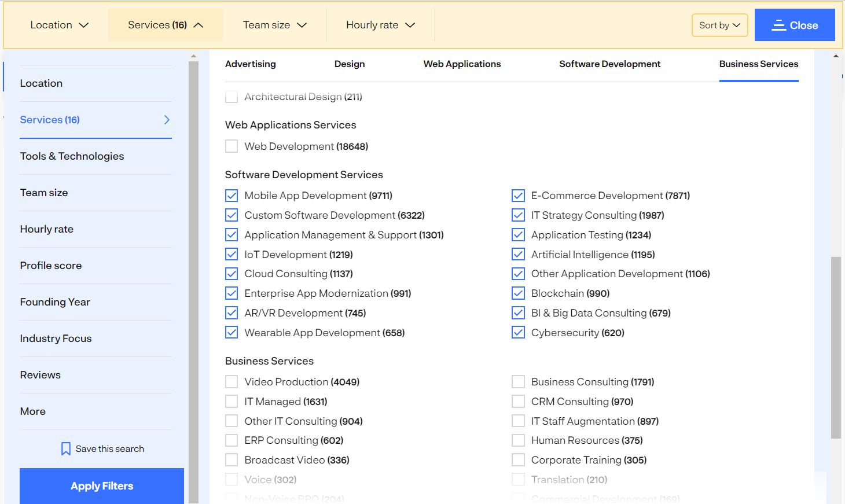
Task: Expand the Hourly rate dropdown
Action: [x=380, y=25]
